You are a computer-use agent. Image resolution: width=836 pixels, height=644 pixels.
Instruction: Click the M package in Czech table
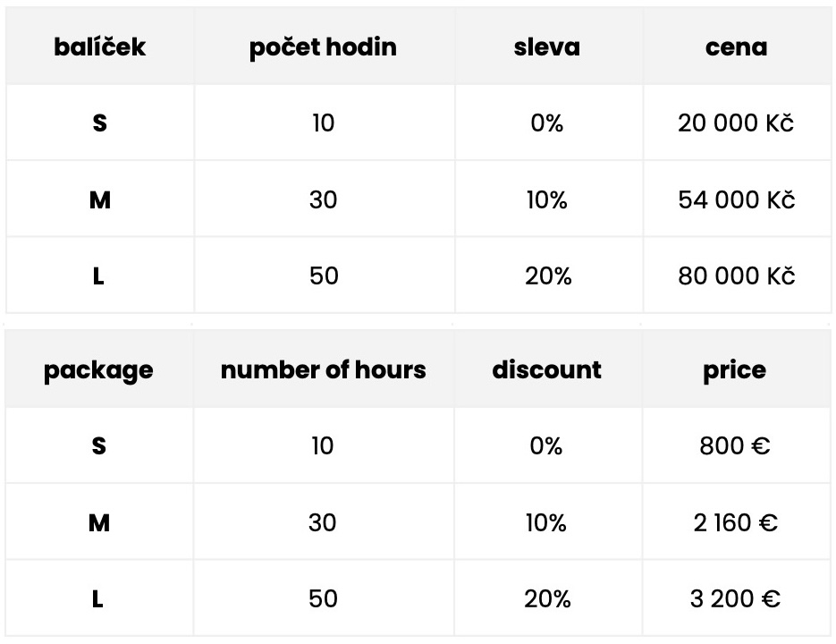(x=100, y=199)
